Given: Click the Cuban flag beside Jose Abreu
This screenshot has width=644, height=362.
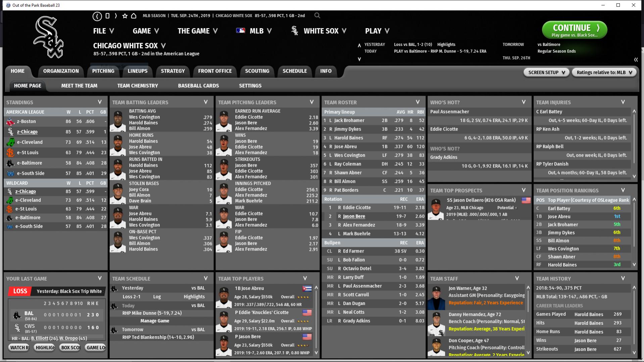Looking at the screenshot, I should [307, 289].
